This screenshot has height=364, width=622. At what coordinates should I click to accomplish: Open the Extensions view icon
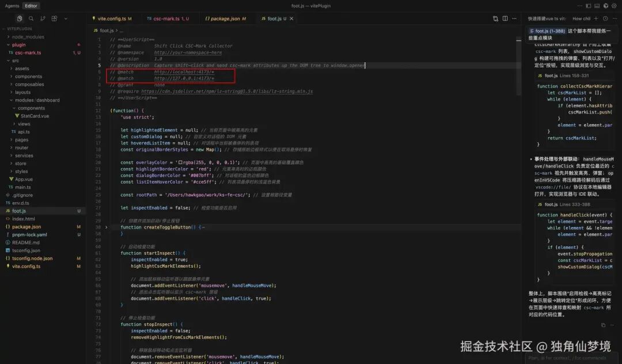click(54, 18)
